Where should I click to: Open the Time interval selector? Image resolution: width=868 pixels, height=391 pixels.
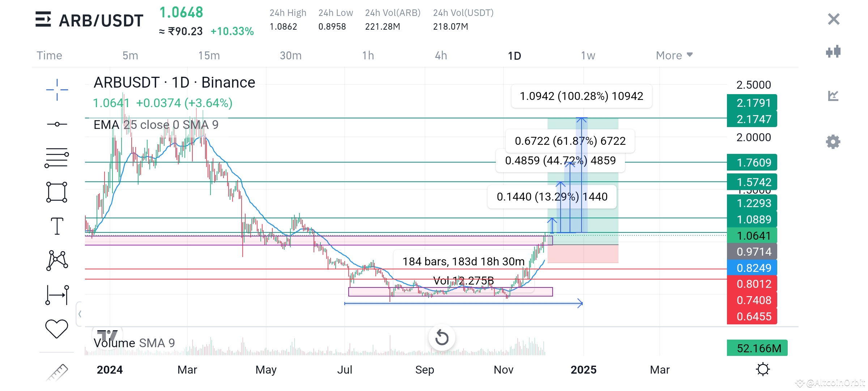pos(49,55)
